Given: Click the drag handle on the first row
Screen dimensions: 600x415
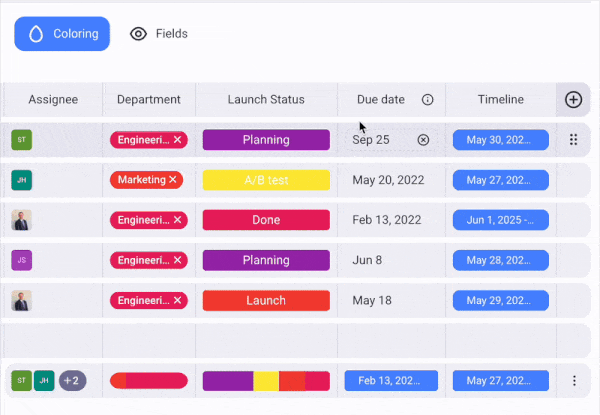Looking at the screenshot, I should 573,140.
